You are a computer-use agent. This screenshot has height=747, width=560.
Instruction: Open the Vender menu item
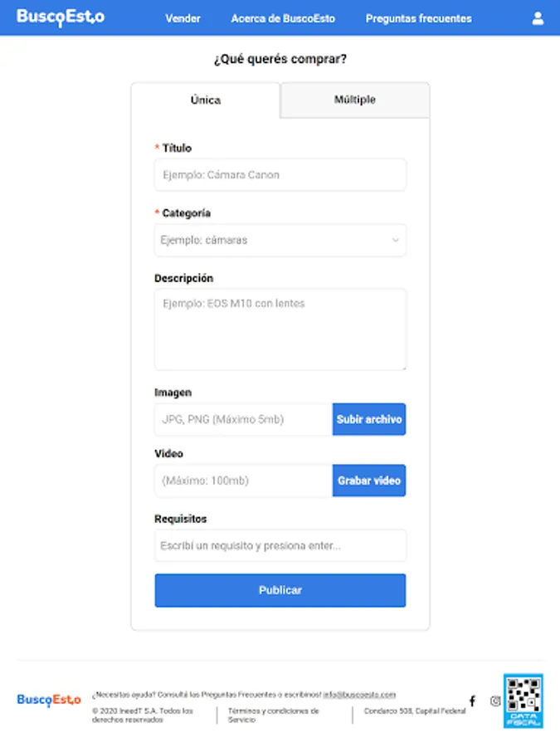183,18
